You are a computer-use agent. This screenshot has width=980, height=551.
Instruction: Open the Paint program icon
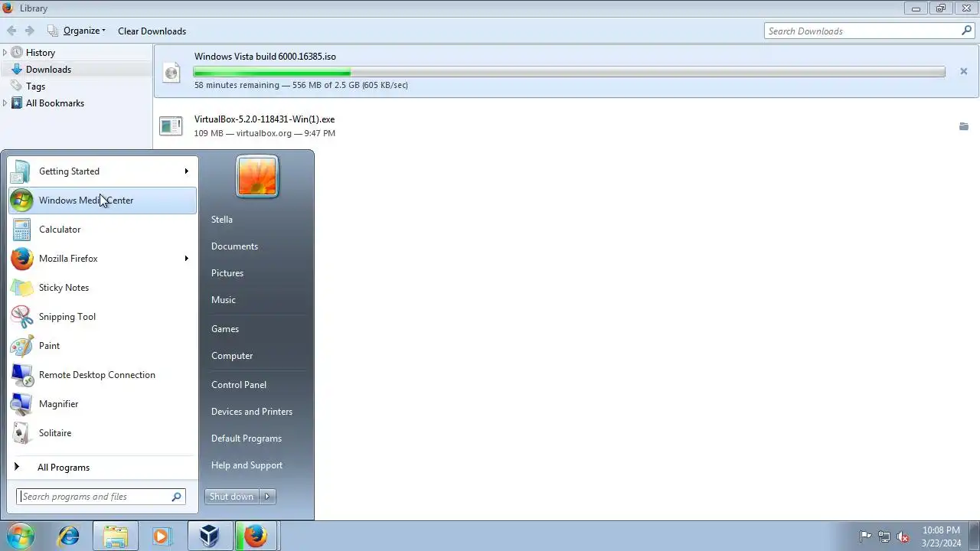tap(21, 346)
